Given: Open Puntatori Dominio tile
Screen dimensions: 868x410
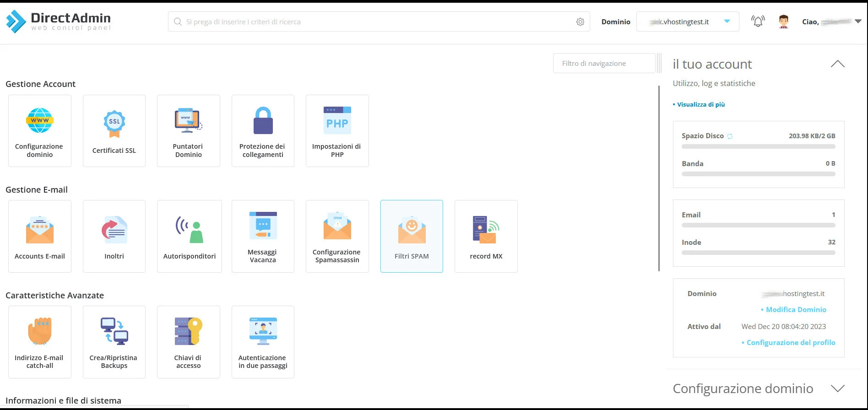Looking at the screenshot, I should (x=189, y=131).
